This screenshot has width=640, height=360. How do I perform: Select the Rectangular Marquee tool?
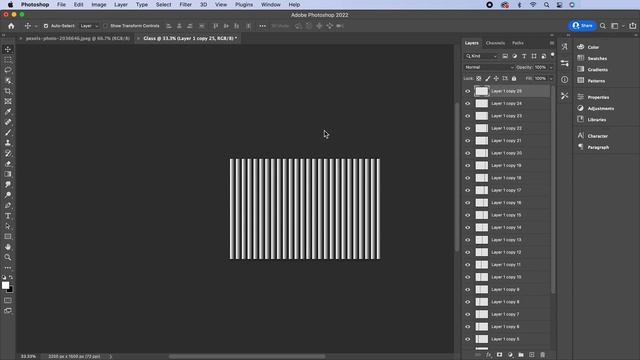pos(8,60)
